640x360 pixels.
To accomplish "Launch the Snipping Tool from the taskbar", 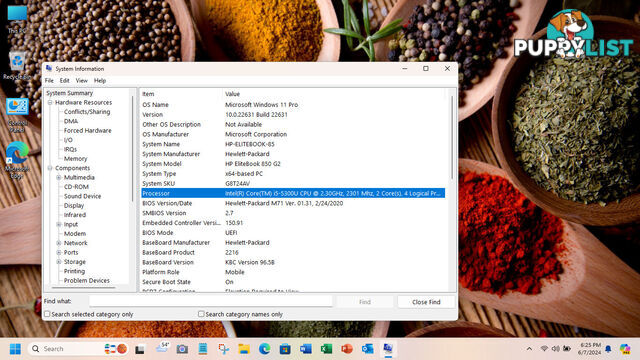I will [x=223, y=349].
